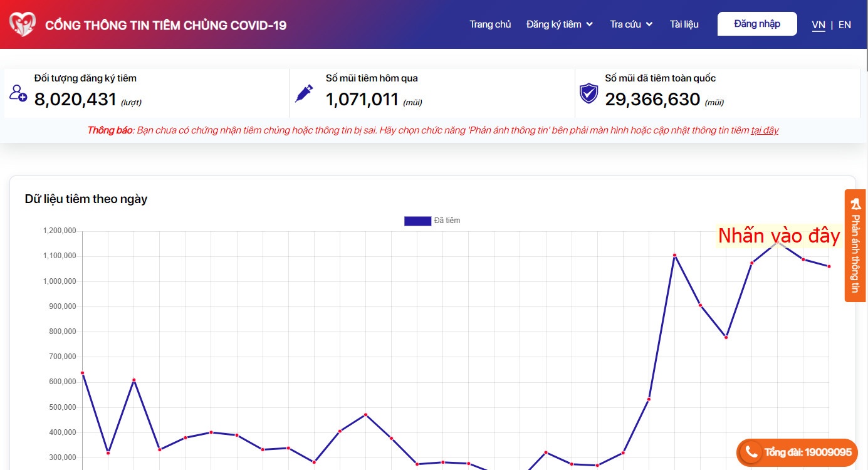This screenshot has height=470, width=868.
Task: Click the 1,200,000 y-axis label
Action: tap(60, 231)
